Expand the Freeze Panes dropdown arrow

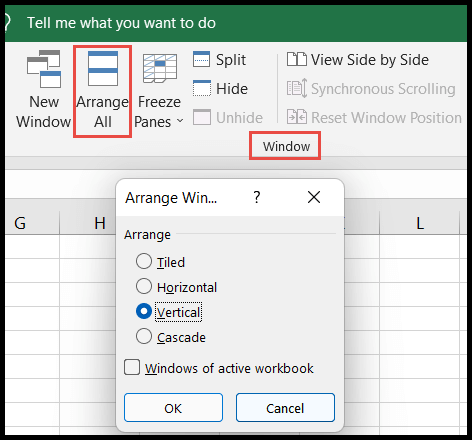tap(180, 121)
